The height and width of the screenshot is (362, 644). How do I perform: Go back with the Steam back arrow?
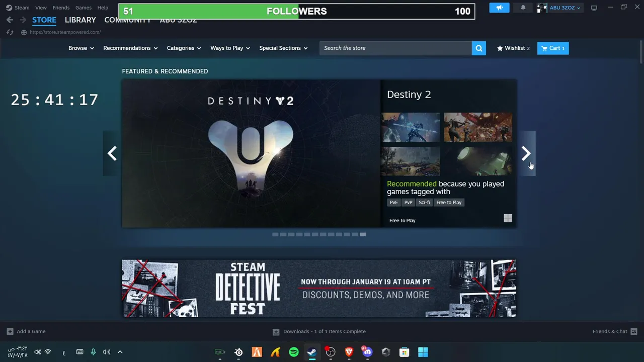click(10, 20)
